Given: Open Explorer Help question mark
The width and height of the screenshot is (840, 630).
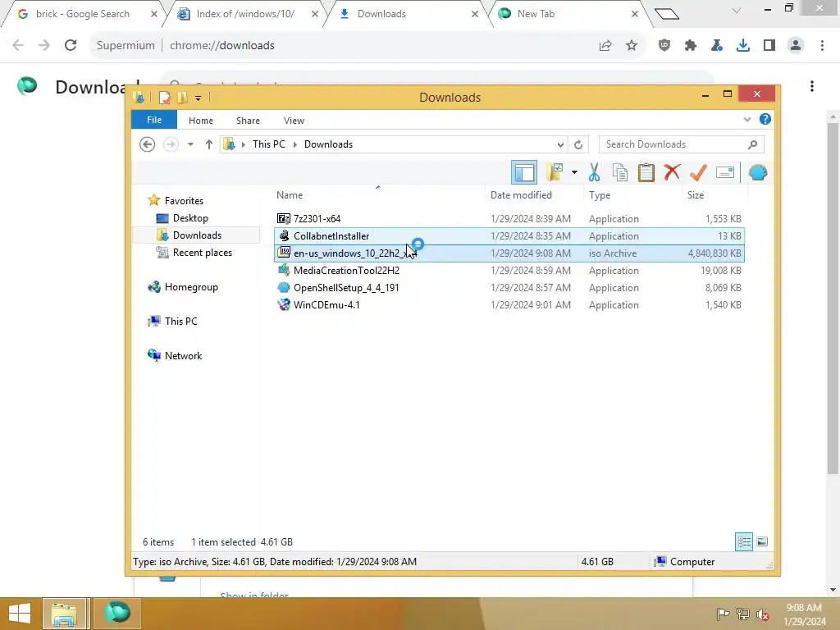Looking at the screenshot, I should [x=765, y=119].
